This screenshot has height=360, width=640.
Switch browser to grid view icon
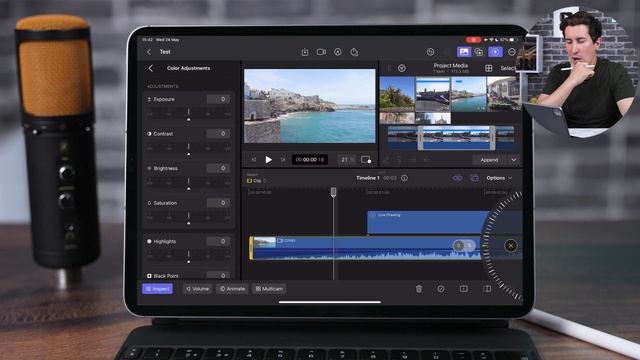coord(489,68)
